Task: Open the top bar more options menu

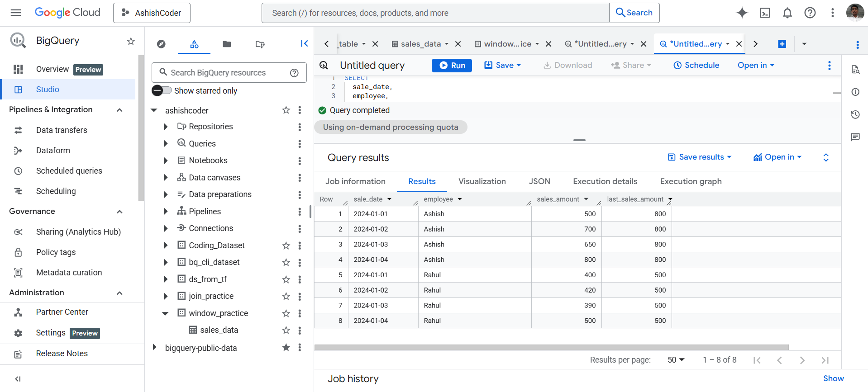Action: coord(833,13)
